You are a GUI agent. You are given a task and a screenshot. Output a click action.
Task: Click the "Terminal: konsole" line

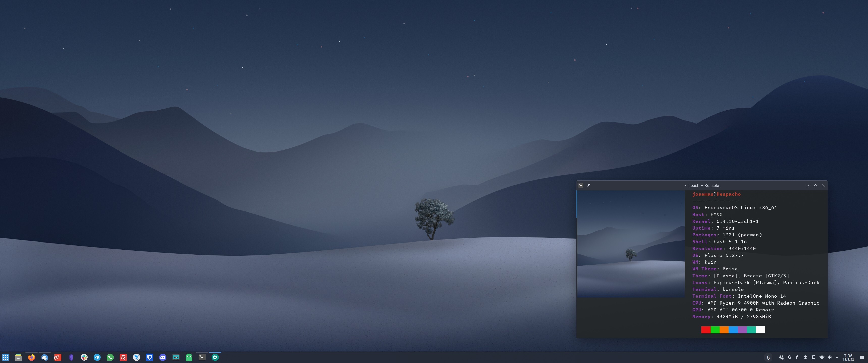click(x=718, y=289)
